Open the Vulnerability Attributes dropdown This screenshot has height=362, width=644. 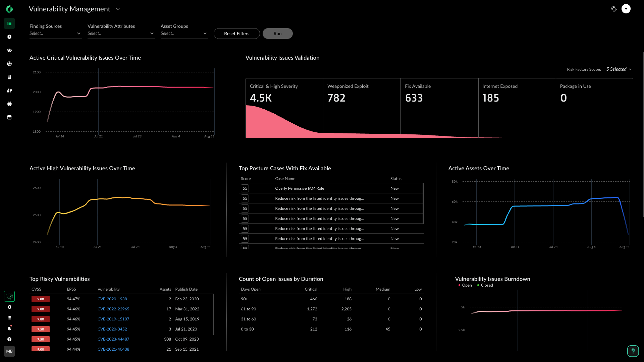click(121, 34)
